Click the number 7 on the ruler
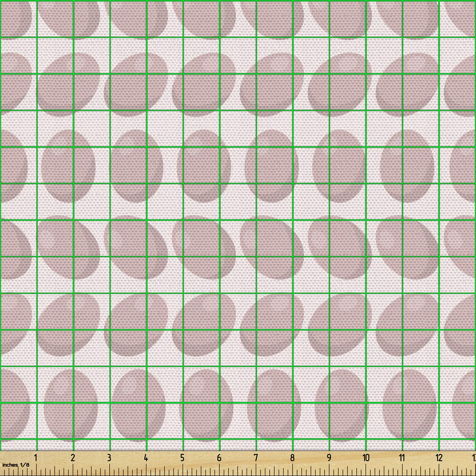The width and height of the screenshot is (476, 476). (x=256, y=458)
